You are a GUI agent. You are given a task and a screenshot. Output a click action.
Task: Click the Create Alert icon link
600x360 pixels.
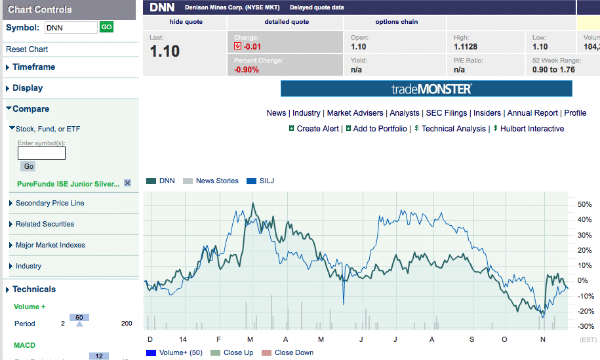291,129
